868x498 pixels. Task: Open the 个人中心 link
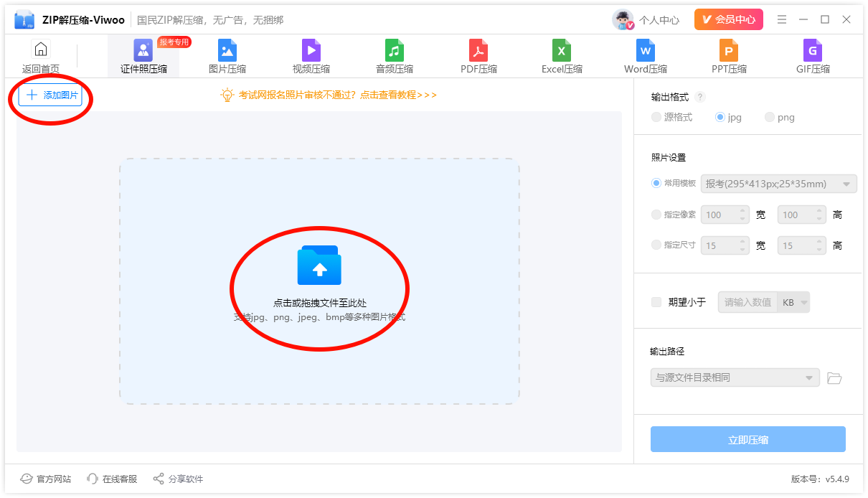659,20
